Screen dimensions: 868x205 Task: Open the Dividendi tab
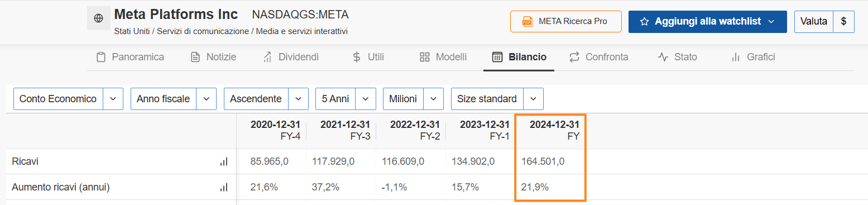(x=290, y=57)
